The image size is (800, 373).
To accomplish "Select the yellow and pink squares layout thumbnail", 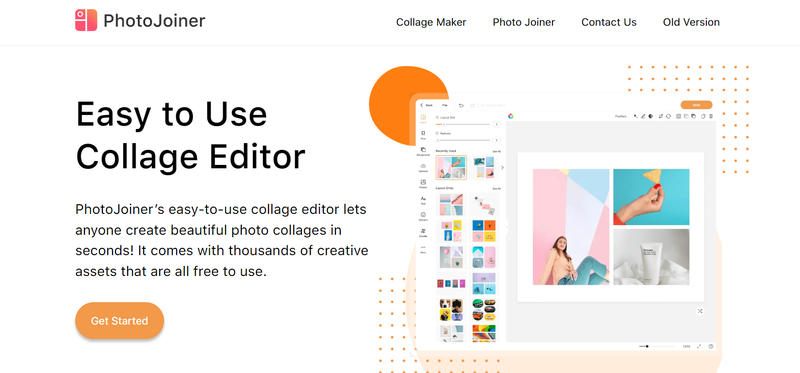I will (x=451, y=231).
